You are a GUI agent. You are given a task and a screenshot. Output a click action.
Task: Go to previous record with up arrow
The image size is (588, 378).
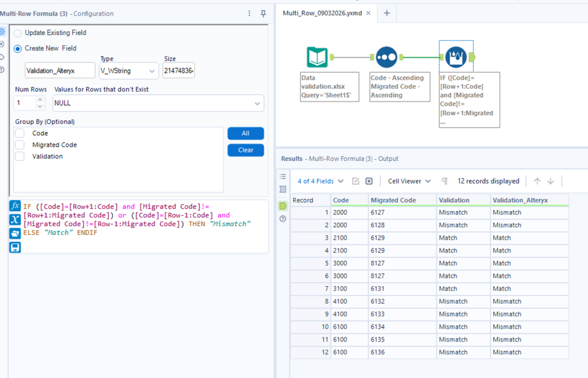(537, 181)
